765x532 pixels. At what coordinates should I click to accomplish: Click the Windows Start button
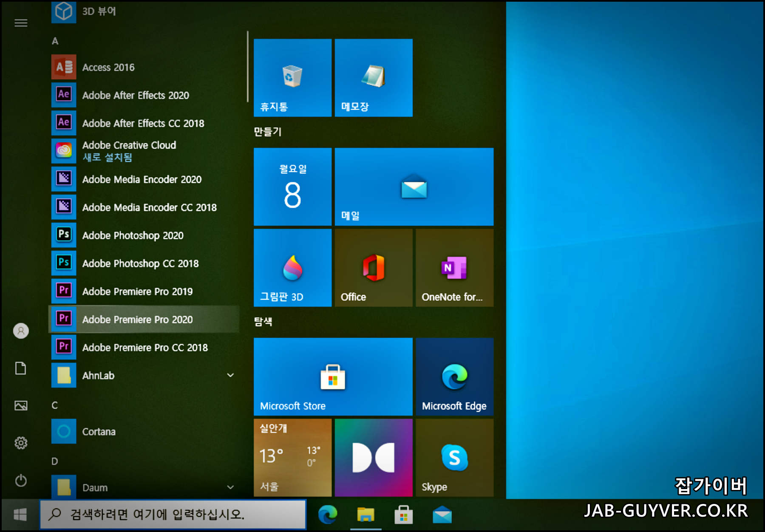point(20,515)
